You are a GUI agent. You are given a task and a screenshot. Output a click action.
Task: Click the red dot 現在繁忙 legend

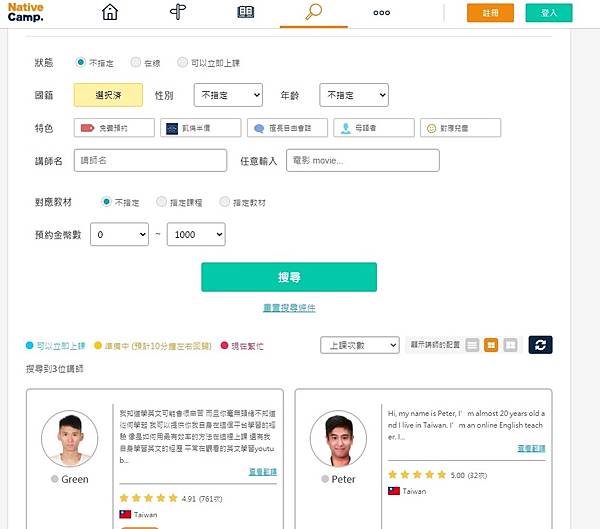(242, 346)
